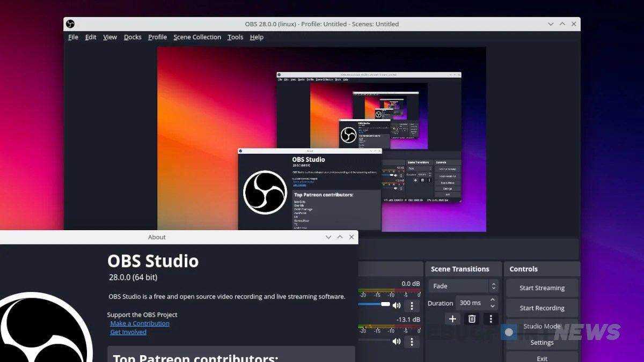Increase duration using the up stepper arrow
The height and width of the screenshot is (362, 644).
tap(492, 300)
